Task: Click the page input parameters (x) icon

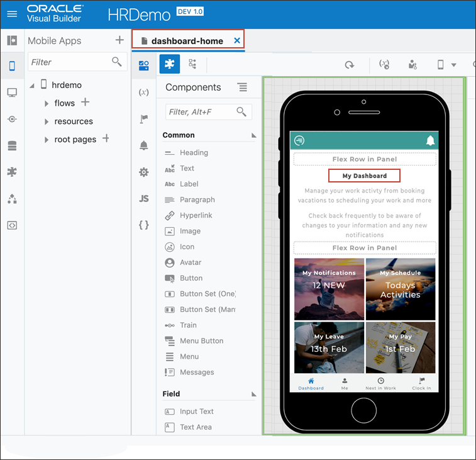Action: [384, 64]
